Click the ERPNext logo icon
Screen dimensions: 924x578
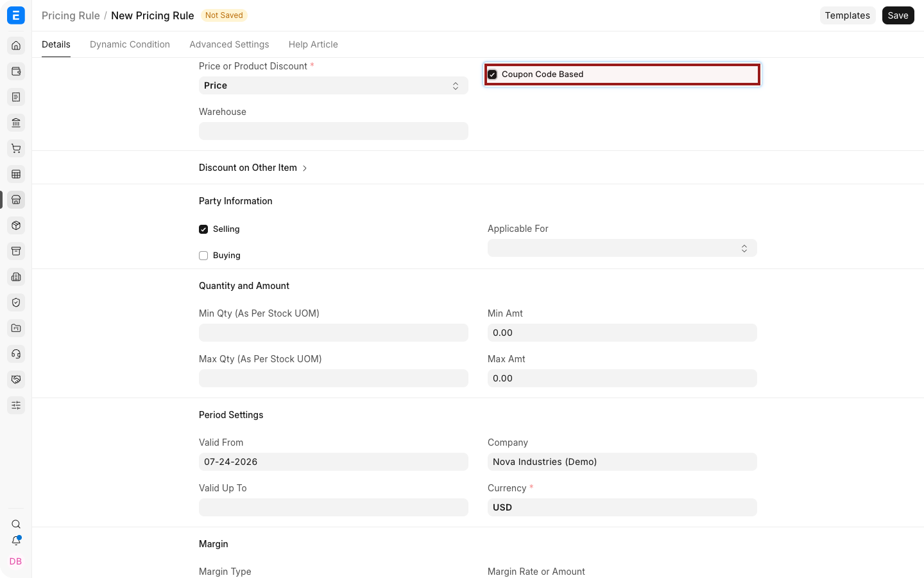[15, 15]
